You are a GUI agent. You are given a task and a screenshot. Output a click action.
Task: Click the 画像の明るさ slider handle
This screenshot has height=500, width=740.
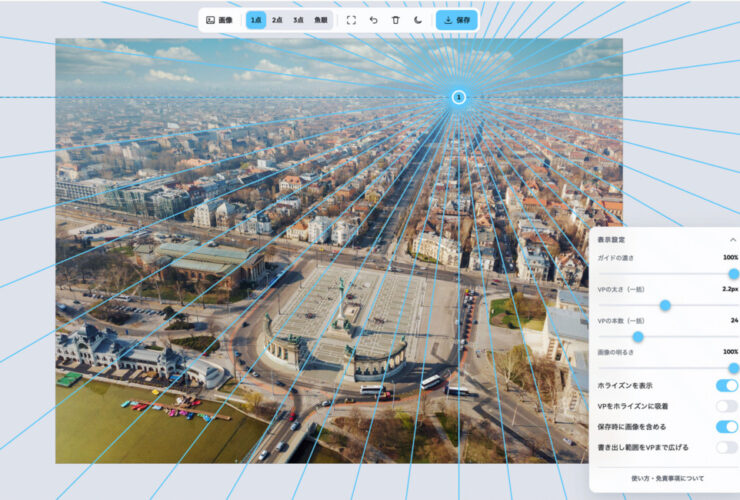pyautogui.click(x=733, y=368)
